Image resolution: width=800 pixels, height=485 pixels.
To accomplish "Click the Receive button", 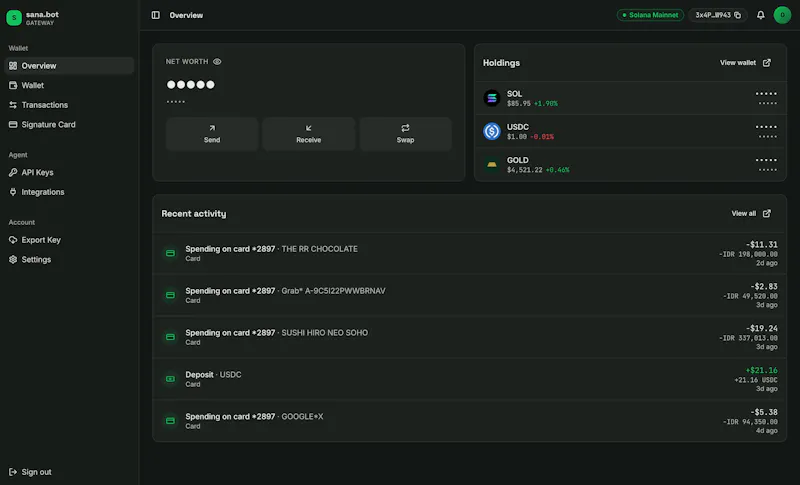I will pyautogui.click(x=309, y=134).
